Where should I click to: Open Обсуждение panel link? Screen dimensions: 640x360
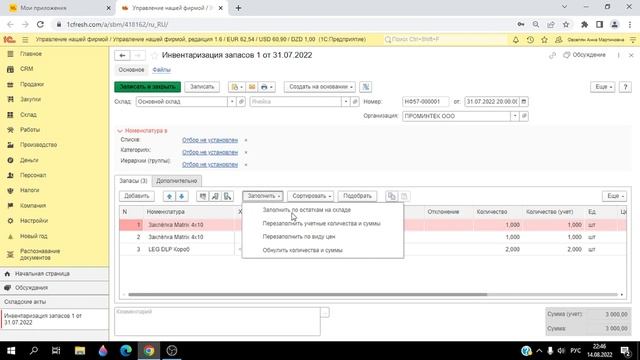pyautogui.click(x=585, y=55)
